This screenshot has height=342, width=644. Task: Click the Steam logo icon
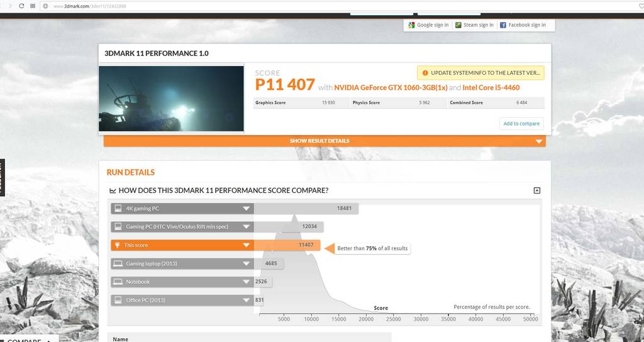click(x=458, y=25)
